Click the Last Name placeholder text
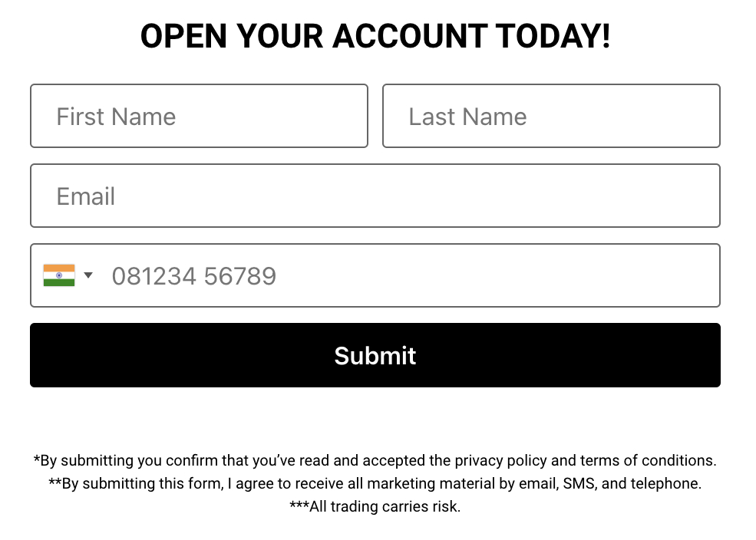 click(467, 117)
